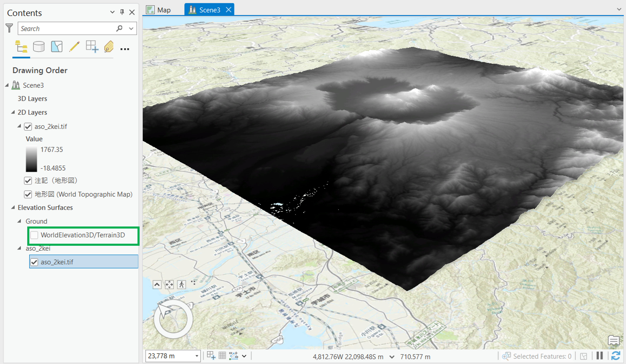Toggle 地形図 (World Topographic Map) checkbox
The width and height of the screenshot is (626, 364).
pos(28,194)
